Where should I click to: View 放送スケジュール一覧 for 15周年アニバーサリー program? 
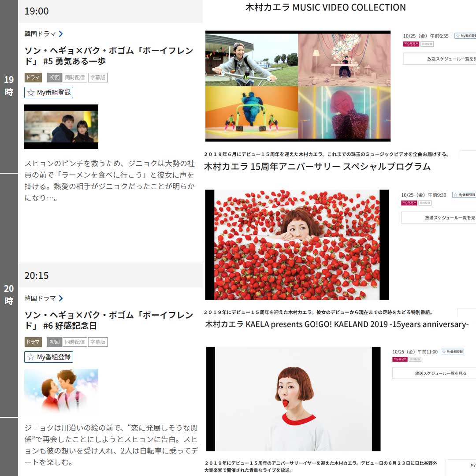tap(439, 218)
